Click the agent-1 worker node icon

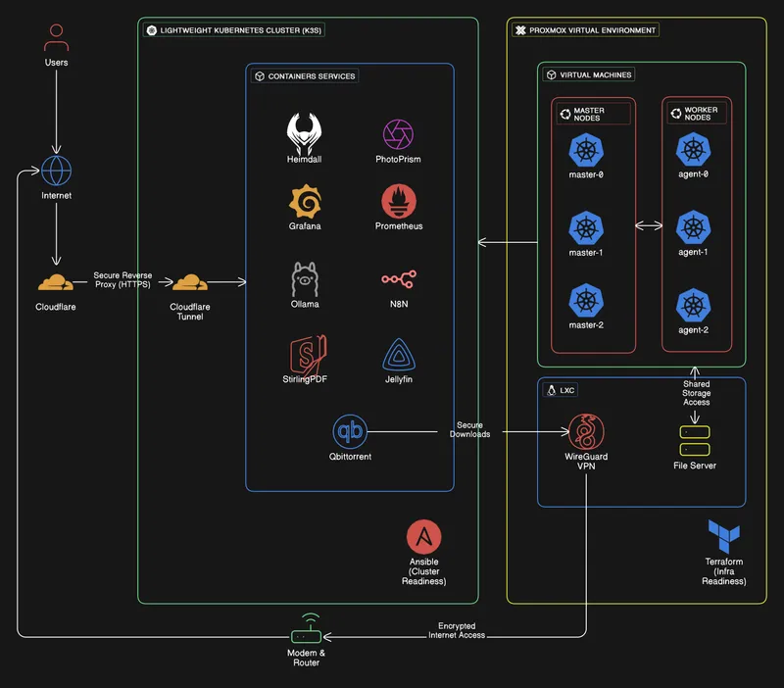pyautogui.click(x=694, y=227)
